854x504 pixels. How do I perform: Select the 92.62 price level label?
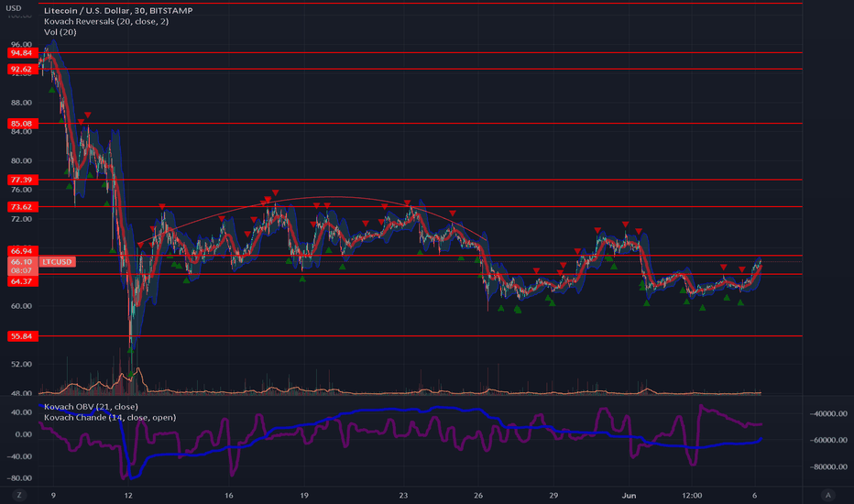coord(22,70)
